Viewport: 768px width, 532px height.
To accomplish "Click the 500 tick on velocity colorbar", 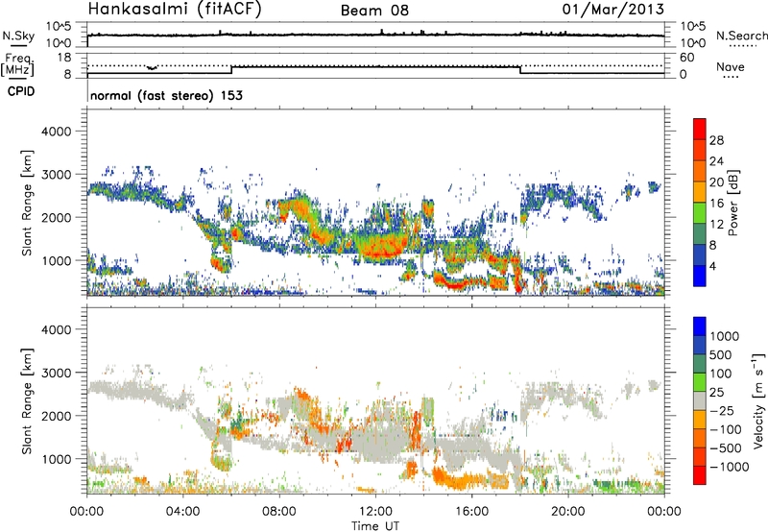I will tap(721, 354).
